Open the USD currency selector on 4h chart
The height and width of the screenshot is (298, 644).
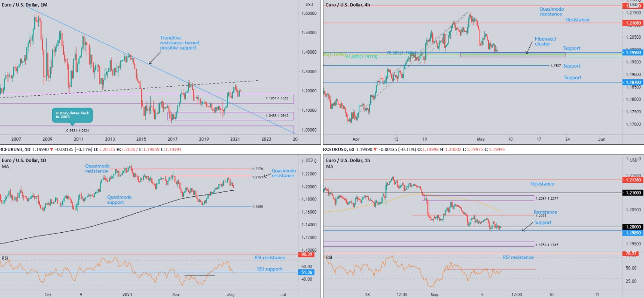633,4
